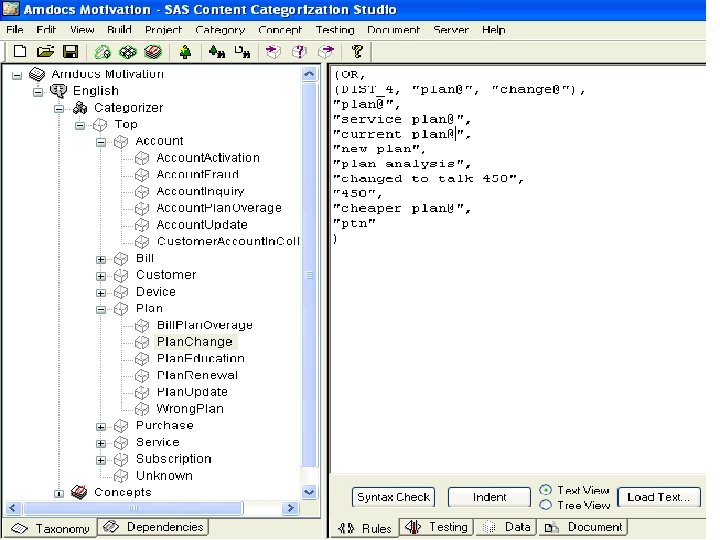Open the Category menu
This screenshot has height=540, width=720.
220,30
